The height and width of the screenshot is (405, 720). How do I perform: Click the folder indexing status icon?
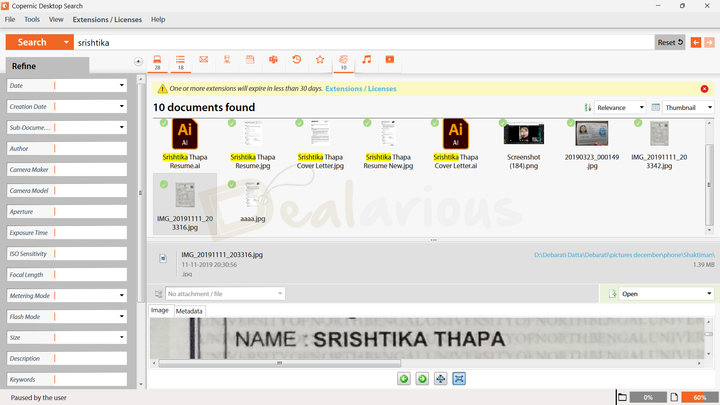click(623, 397)
